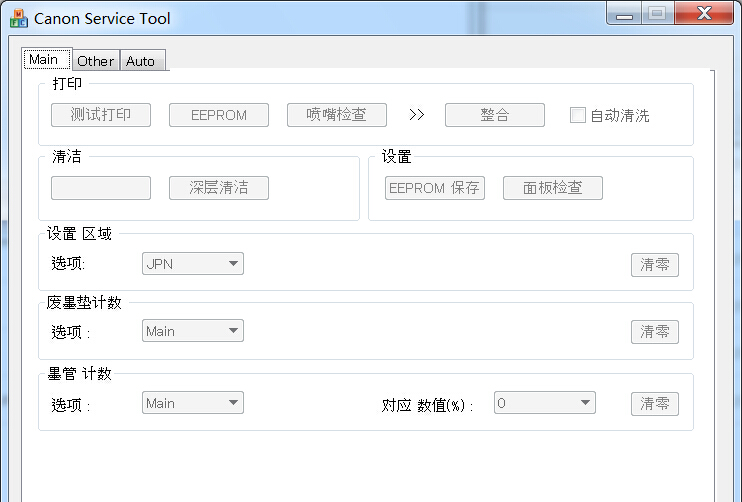The height and width of the screenshot is (502, 742).
Task: Click 清零 in 废墨垫计数 group
Action: (x=654, y=332)
